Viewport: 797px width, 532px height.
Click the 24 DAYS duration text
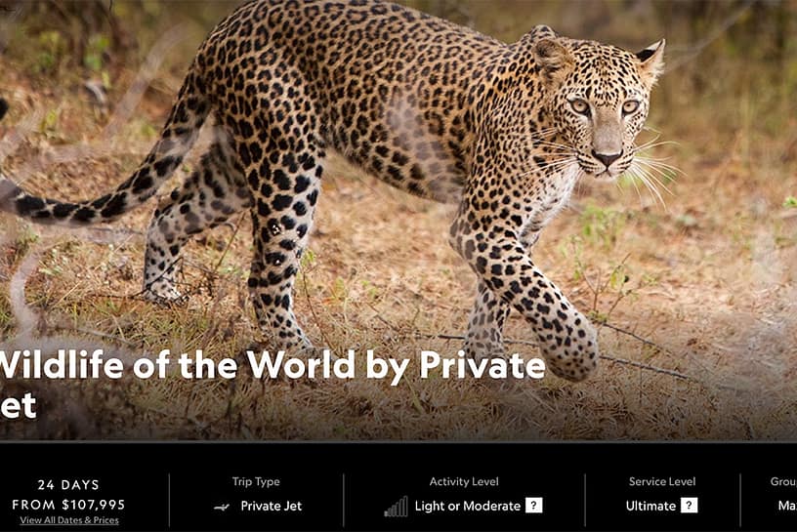click(x=68, y=485)
